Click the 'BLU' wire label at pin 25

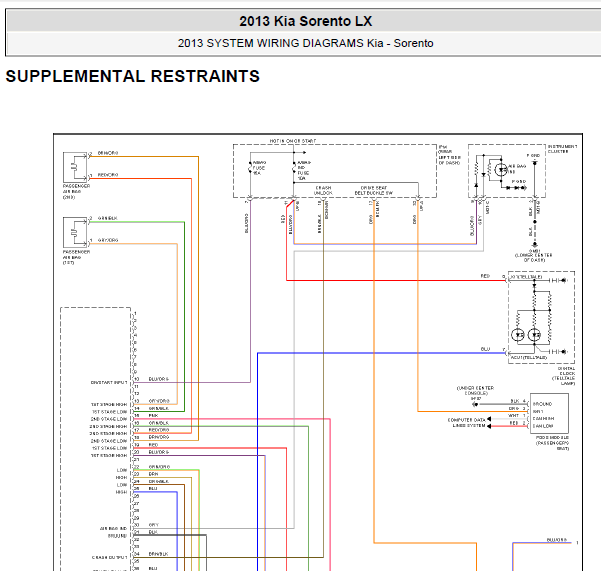(x=153, y=489)
